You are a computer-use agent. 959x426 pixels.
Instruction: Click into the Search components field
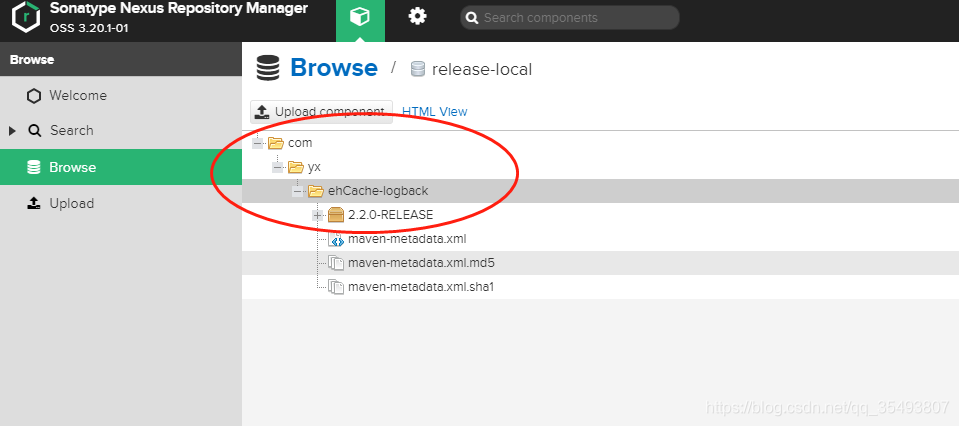pos(569,18)
